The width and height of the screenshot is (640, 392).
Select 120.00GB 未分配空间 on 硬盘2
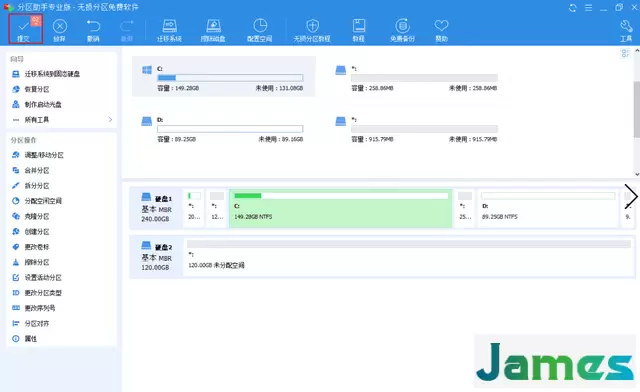(x=409, y=256)
